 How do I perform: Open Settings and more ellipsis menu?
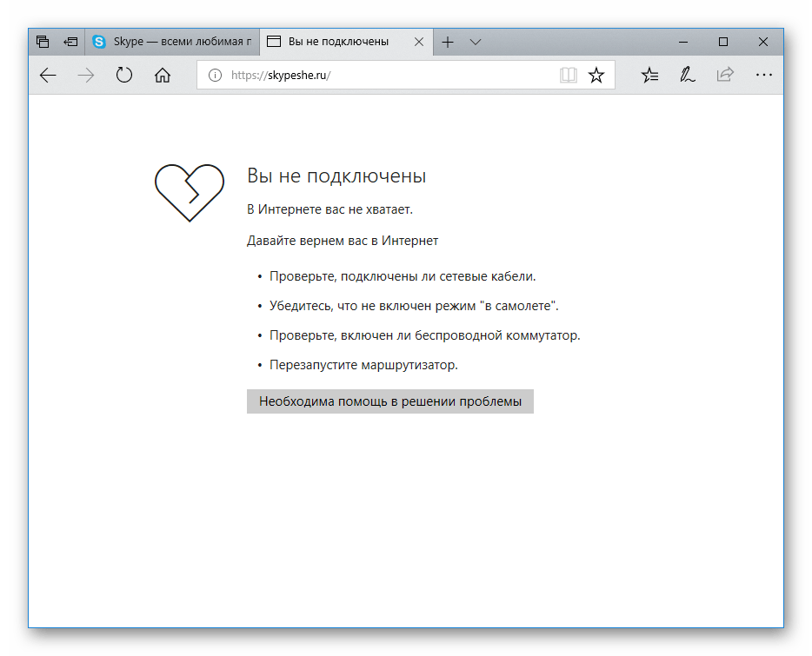[x=764, y=75]
